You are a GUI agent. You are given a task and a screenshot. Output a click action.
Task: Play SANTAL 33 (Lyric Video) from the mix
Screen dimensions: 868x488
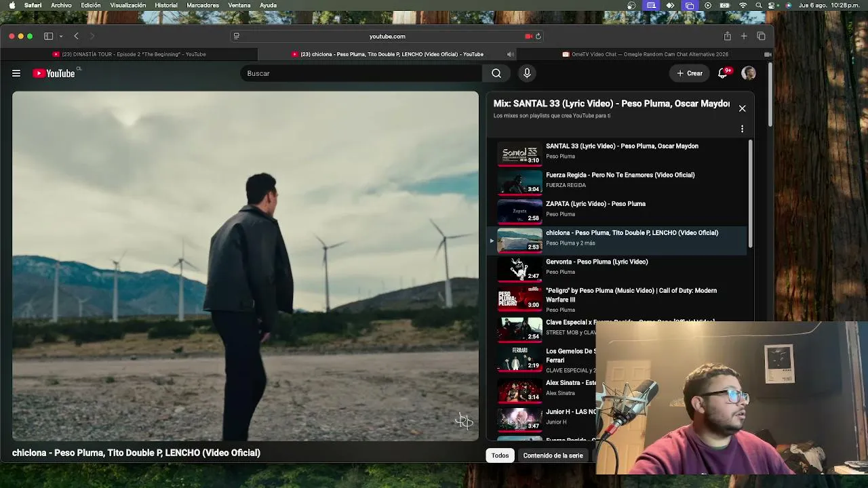(x=622, y=146)
